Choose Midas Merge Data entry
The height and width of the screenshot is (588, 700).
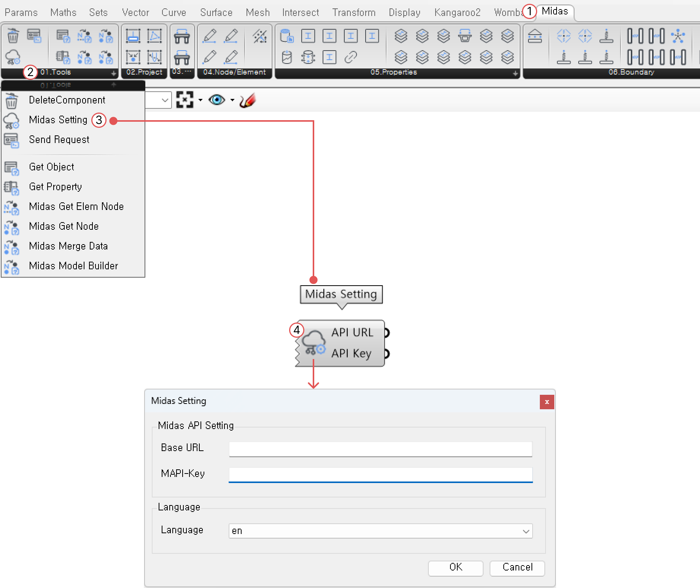pyautogui.click(x=68, y=246)
